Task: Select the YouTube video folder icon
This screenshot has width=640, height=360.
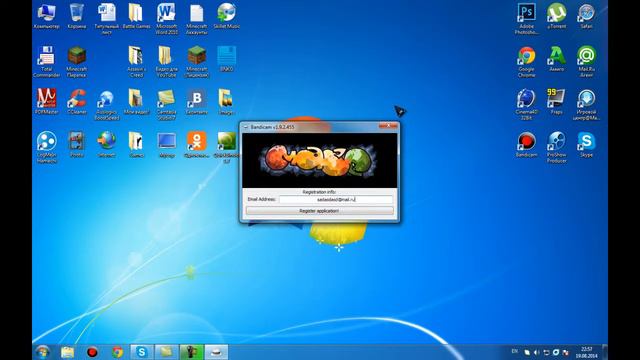Action: (x=167, y=62)
